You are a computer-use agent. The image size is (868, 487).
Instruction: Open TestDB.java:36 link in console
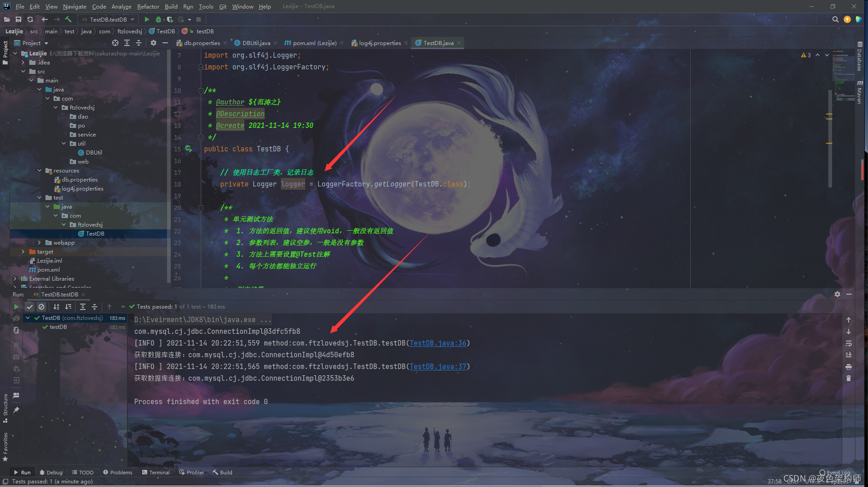click(438, 343)
